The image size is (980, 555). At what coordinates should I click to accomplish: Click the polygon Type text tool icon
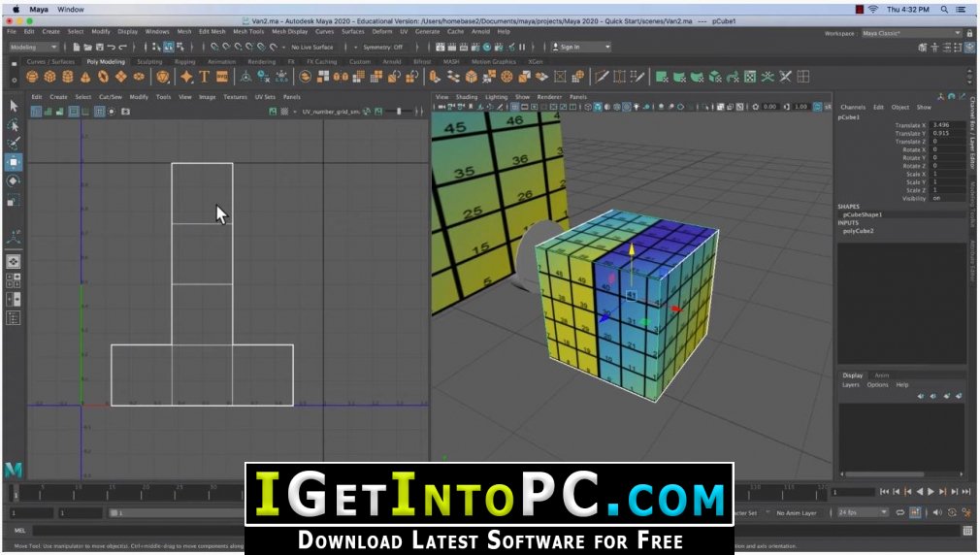tap(204, 77)
